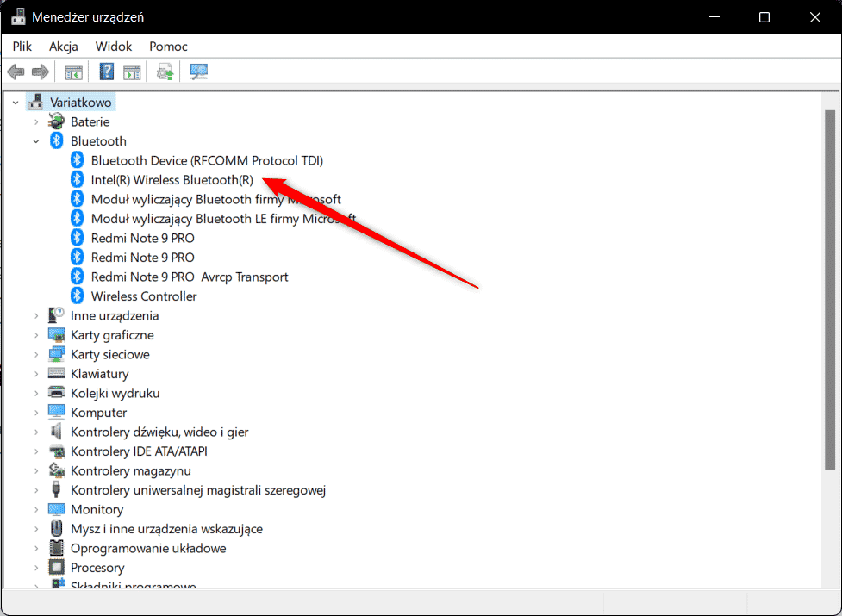Toggle the action pane toolbar icon
Screen dimensions: 842x616
(x=132, y=72)
